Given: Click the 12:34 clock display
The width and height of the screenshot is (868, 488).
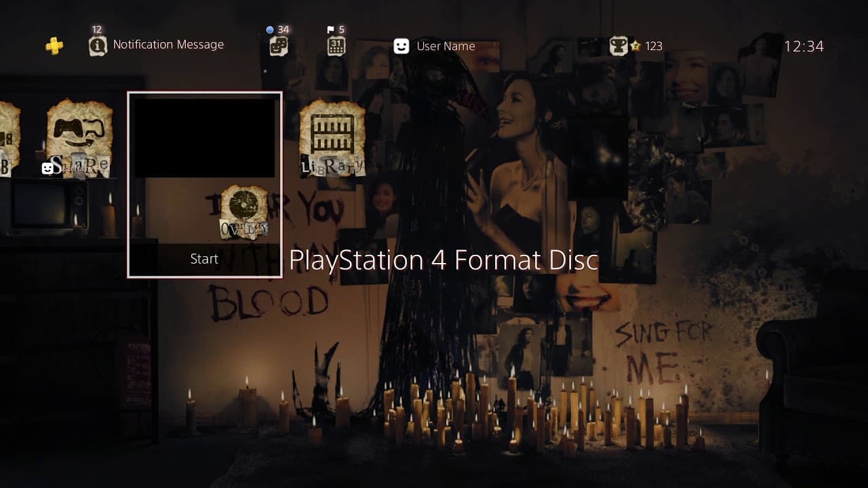Looking at the screenshot, I should point(804,46).
